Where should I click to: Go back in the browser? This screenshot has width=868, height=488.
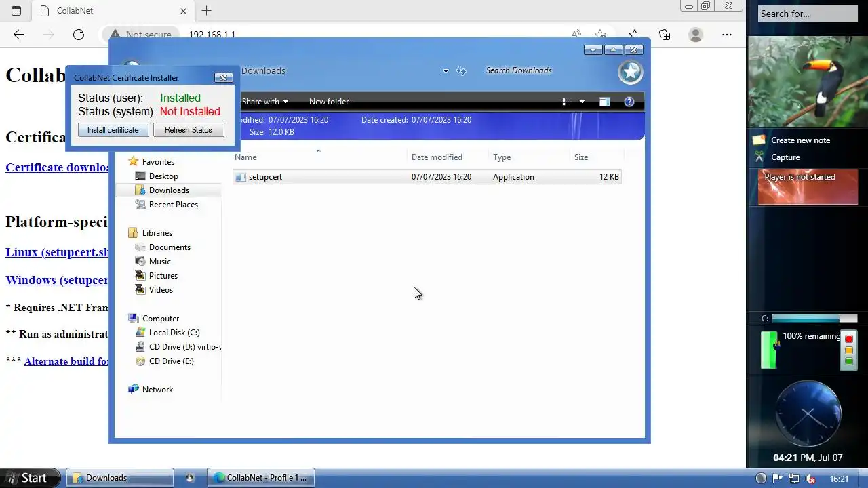(18, 35)
